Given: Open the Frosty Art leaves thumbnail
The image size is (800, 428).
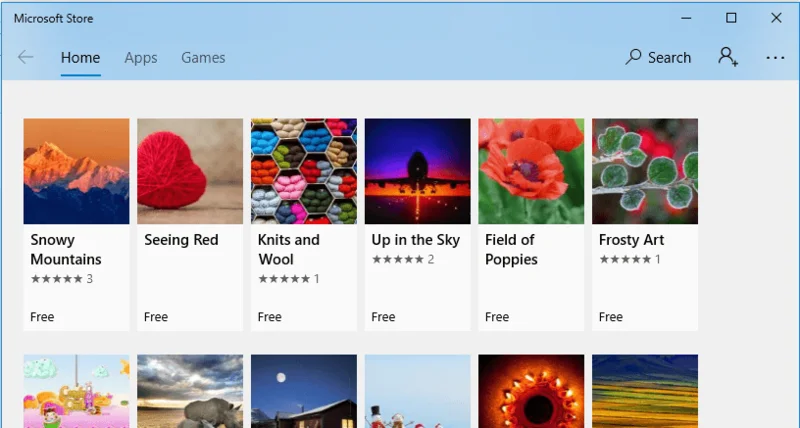Looking at the screenshot, I should coord(645,171).
